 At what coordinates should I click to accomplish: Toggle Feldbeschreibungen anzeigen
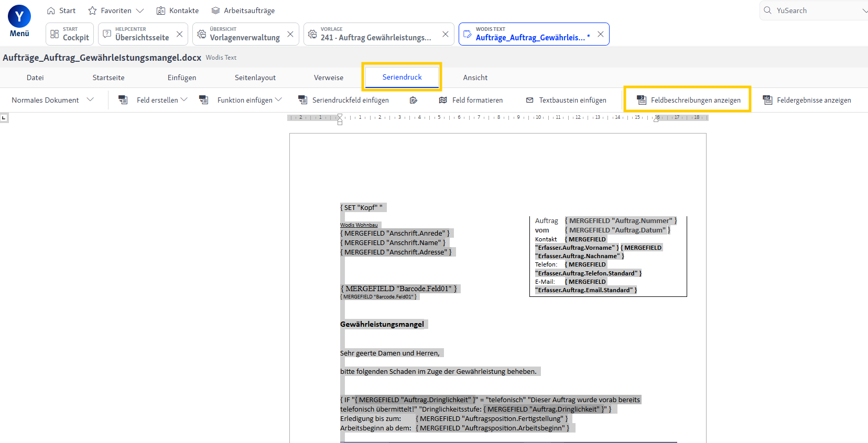(688, 99)
